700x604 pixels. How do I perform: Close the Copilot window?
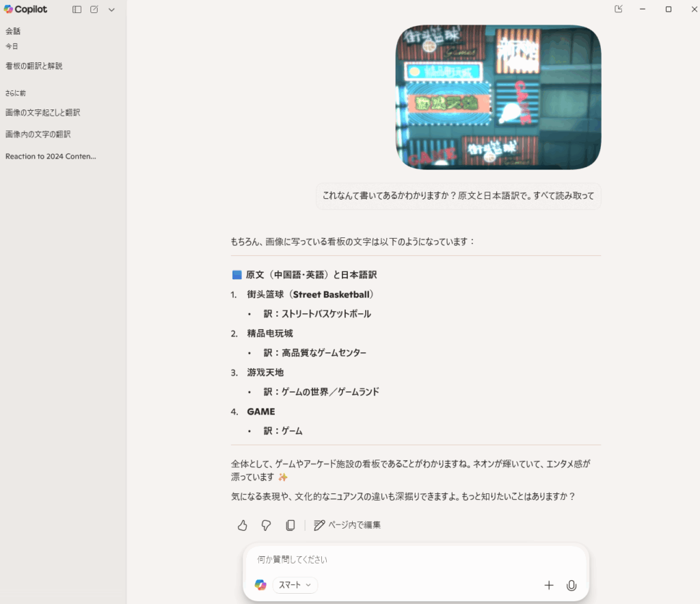695,9
